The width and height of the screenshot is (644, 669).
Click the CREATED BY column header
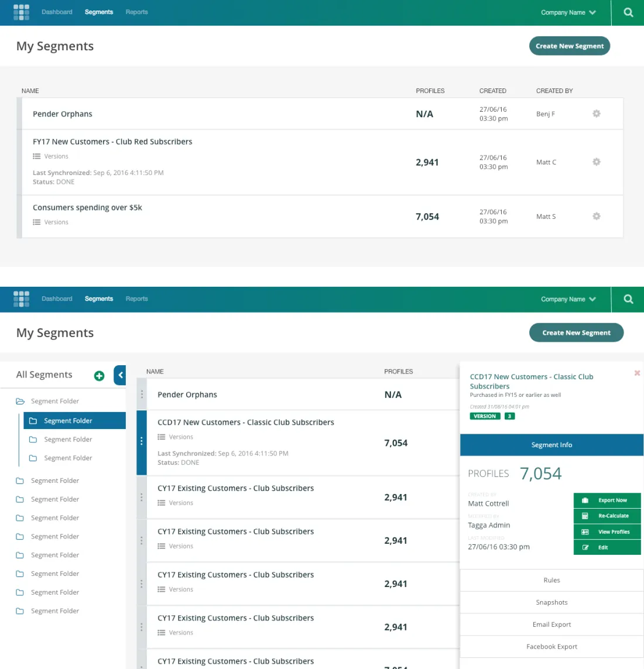click(x=554, y=91)
